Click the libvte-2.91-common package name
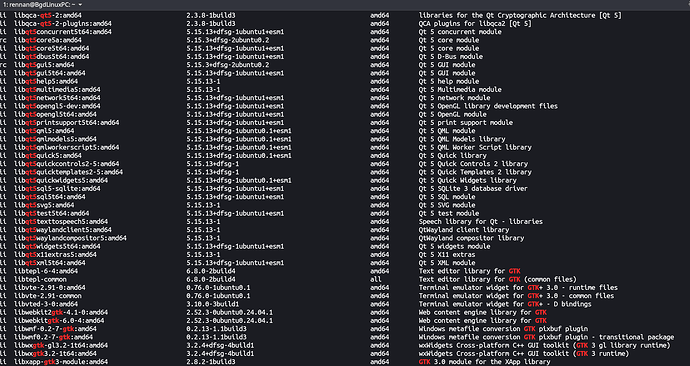 click(48, 296)
